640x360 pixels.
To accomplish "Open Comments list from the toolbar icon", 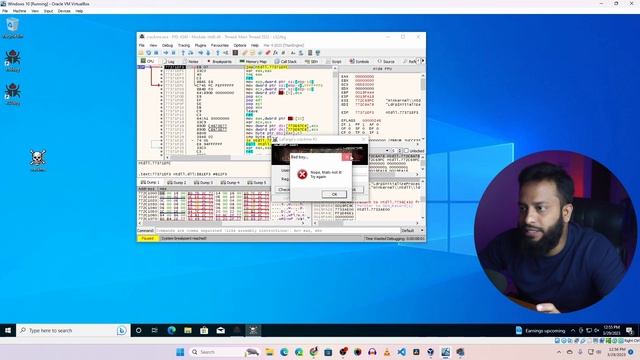I will [x=252, y=53].
